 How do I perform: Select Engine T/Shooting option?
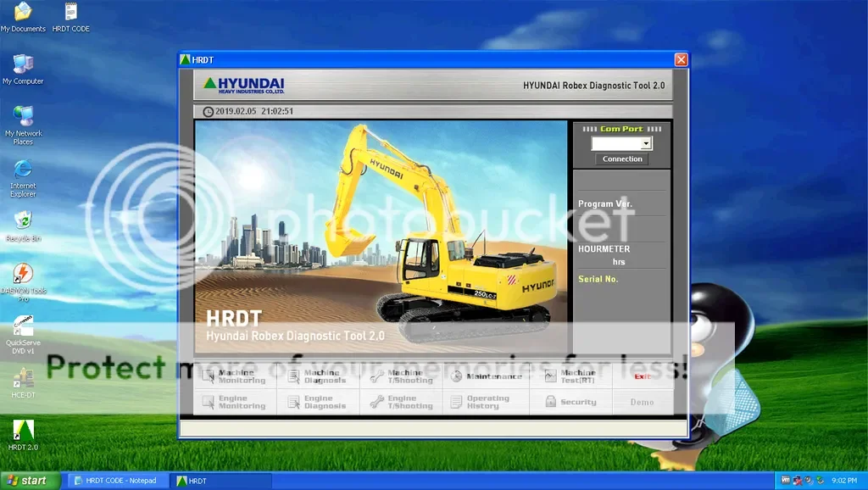402,402
